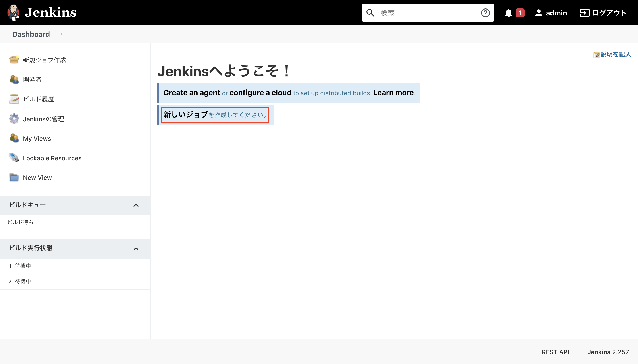
Task: Click the Lockable Resources drive icon
Action: tap(14, 158)
